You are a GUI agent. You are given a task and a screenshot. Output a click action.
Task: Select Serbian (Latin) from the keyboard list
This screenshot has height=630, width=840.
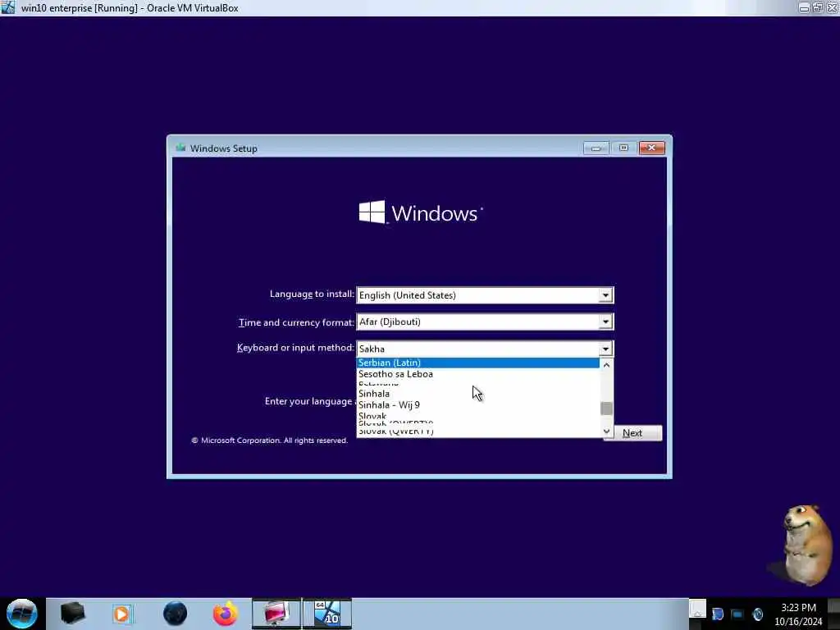(478, 363)
